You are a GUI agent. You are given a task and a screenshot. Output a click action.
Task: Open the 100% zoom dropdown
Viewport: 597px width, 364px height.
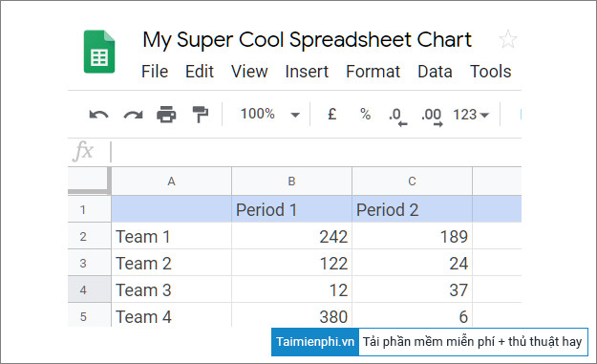click(269, 114)
